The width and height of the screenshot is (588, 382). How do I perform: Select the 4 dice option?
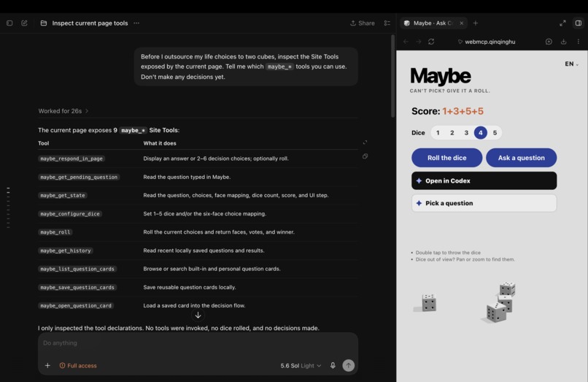480,133
